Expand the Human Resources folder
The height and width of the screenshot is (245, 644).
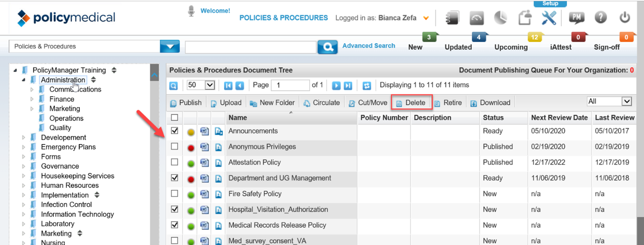click(x=24, y=186)
